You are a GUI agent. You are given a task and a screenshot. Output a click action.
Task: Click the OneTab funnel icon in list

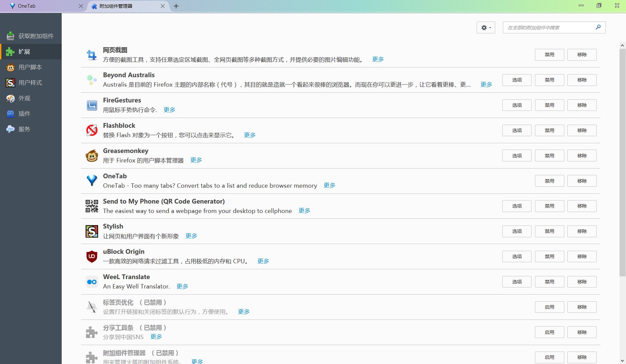point(92,181)
